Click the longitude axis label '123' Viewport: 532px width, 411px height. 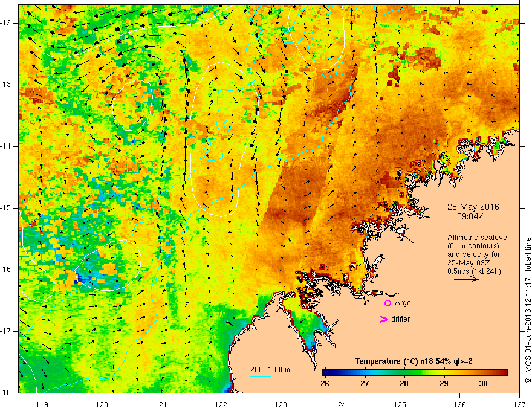tap(281, 404)
